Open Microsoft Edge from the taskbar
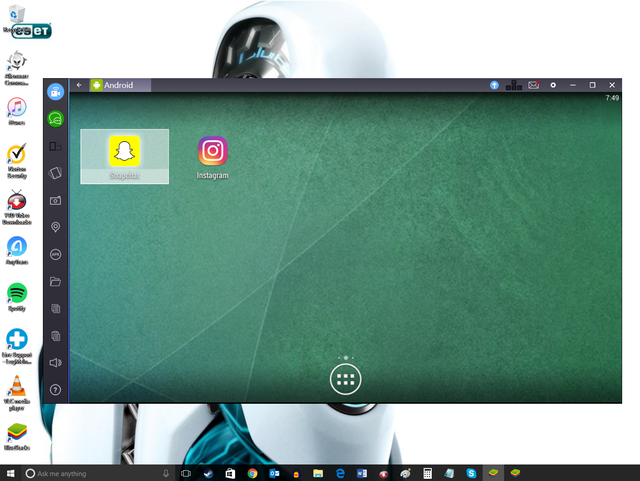 click(x=340, y=473)
